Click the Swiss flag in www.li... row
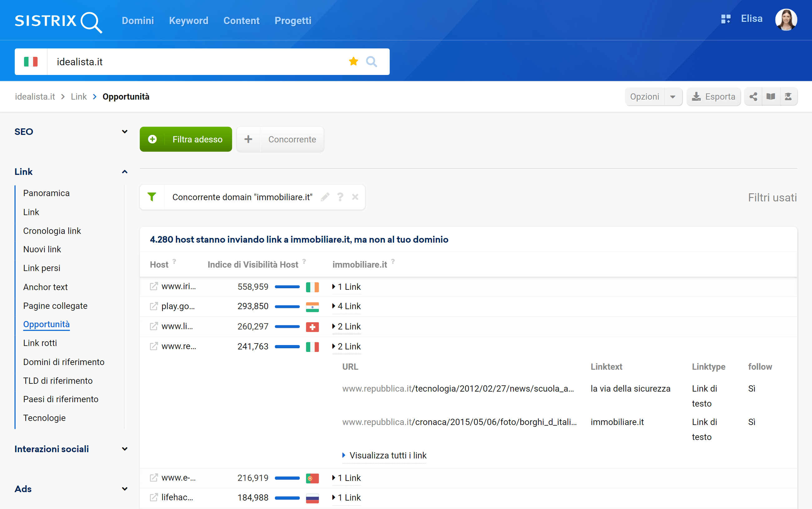812x509 pixels. (x=312, y=327)
